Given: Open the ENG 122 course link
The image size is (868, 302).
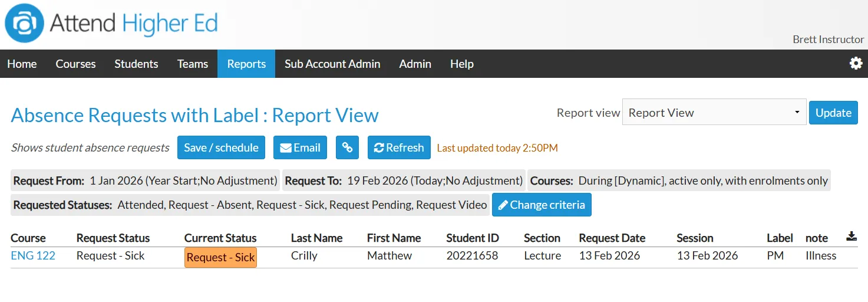Looking at the screenshot, I should [33, 255].
